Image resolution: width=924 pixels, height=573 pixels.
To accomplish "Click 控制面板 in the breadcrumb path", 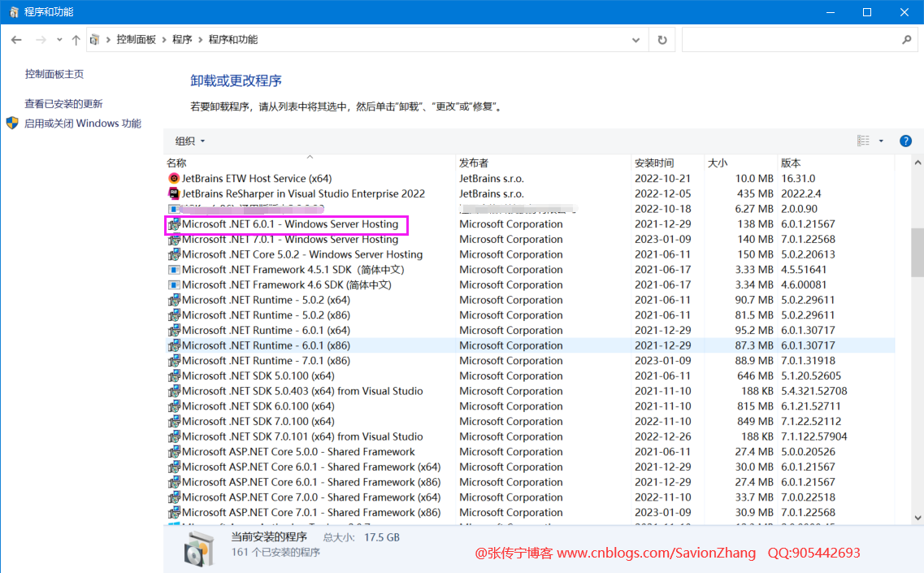I will [136, 40].
